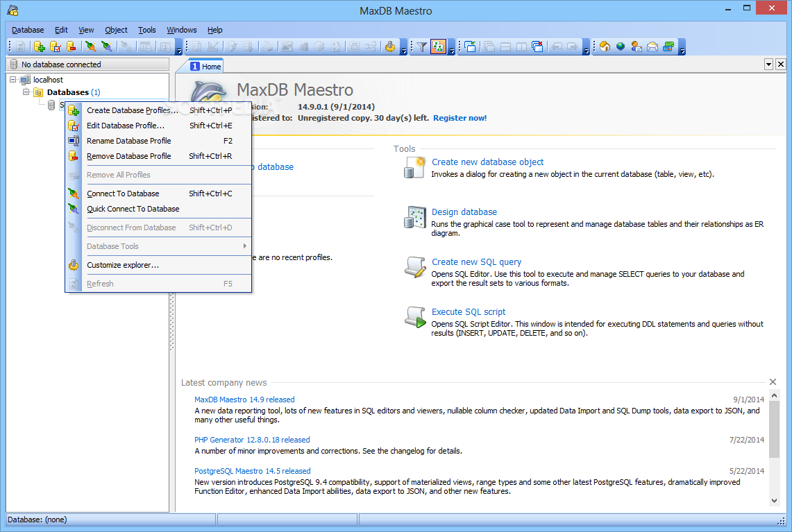The image size is (792, 532).
Task: Click the green credit-card purchase toolbar icon
Action: 668,47
